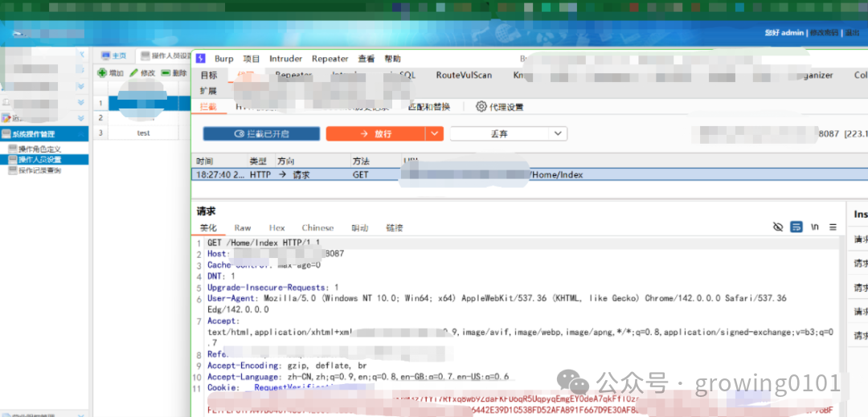Click the 操作角色定义 tree item icon
The image size is (868, 417).
point(13,149)
